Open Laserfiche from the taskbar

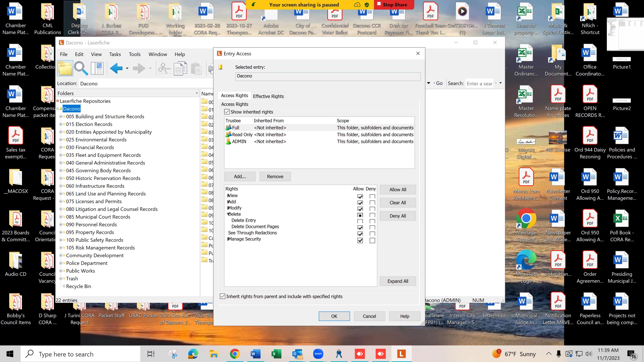point(401,354)
